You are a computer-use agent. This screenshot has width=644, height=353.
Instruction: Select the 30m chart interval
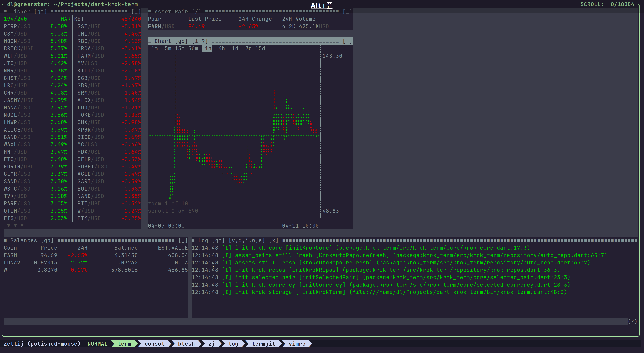point(193,49)
